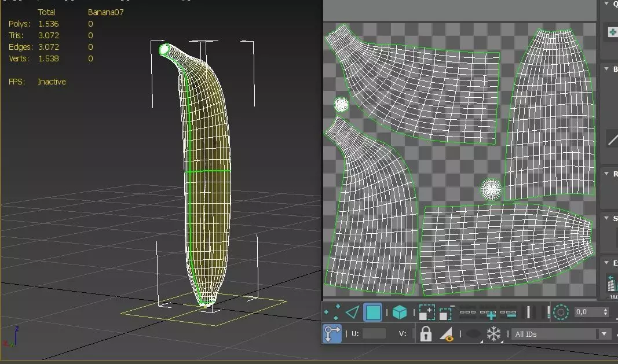Click Grow UV selection icon

point(427,312)
